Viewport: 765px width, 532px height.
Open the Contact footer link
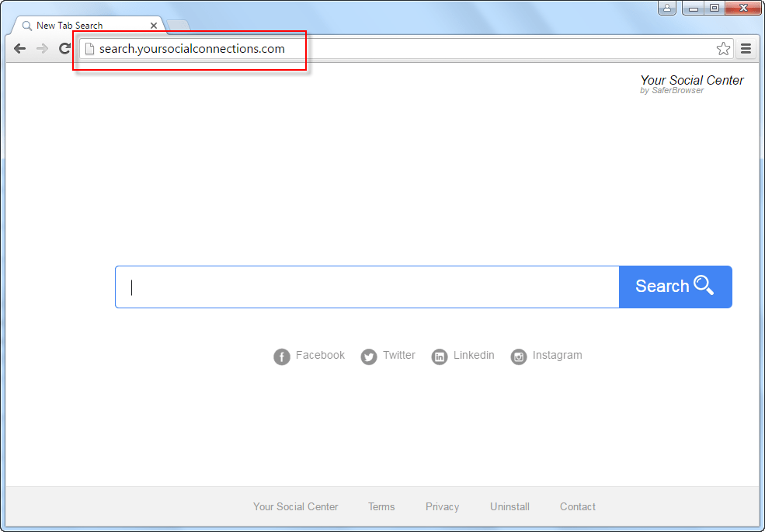578,506
